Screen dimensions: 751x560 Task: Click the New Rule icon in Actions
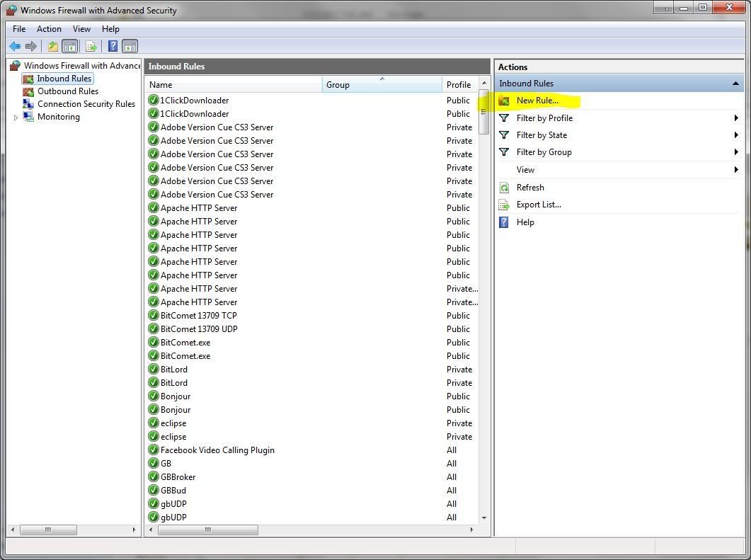(504, 101)
